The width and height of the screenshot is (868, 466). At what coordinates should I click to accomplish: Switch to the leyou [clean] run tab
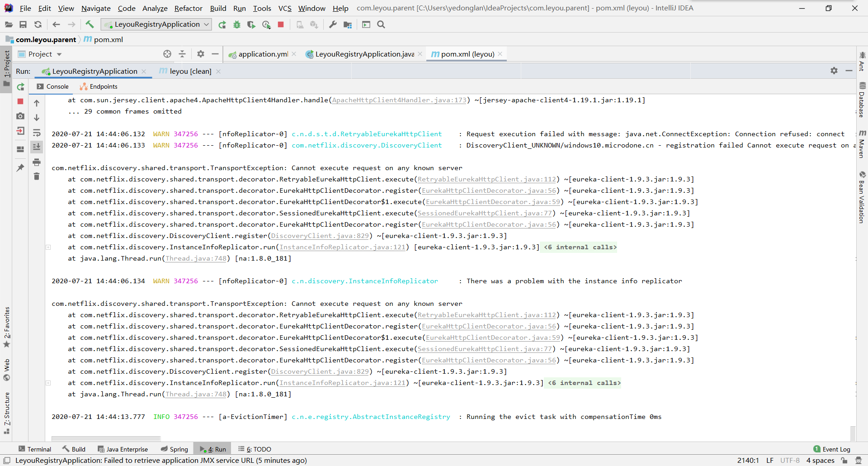click(x=190, y=71)
